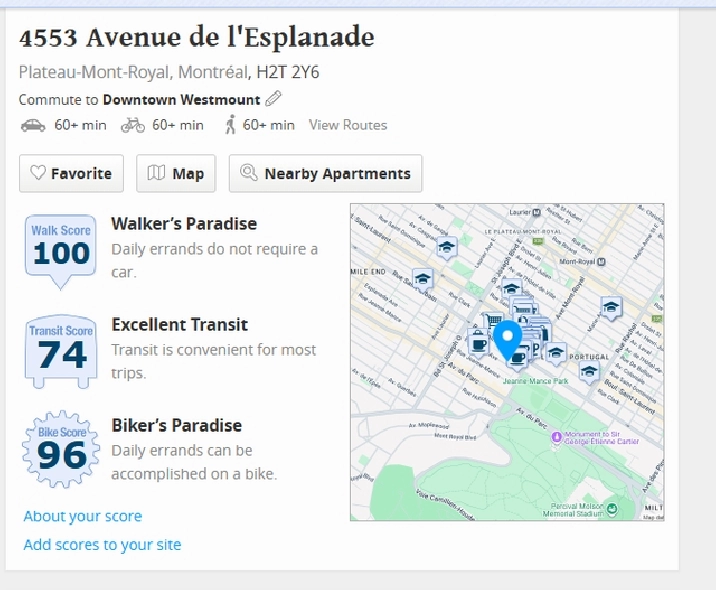Click the school marker beside Ave Mont-Royal
This screenshot has height=590, width=716.
pos(611,308)
